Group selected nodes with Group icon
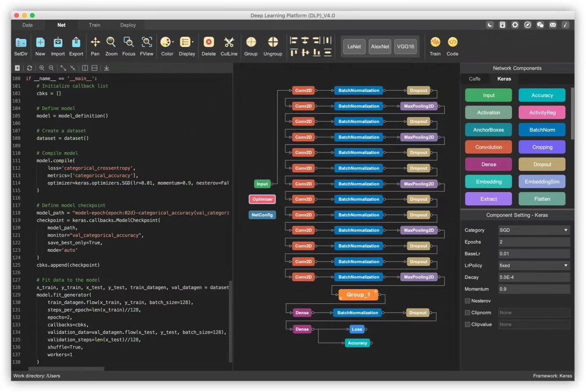Viewport: 586px width, 392px height. coord(251,42)
